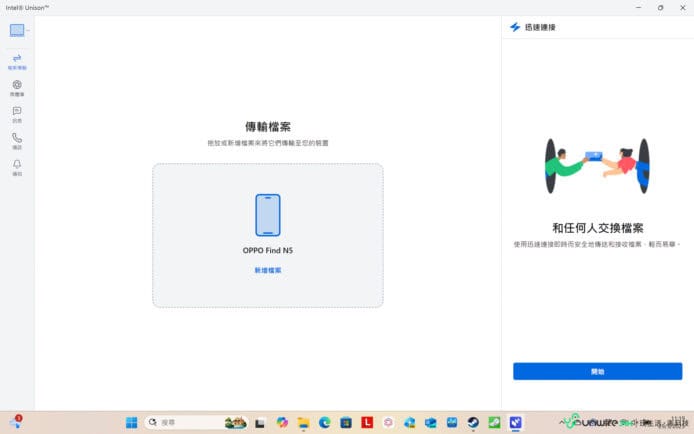Open Copilot from the taskbar
The image size is (694, 434).
(281, 422)
